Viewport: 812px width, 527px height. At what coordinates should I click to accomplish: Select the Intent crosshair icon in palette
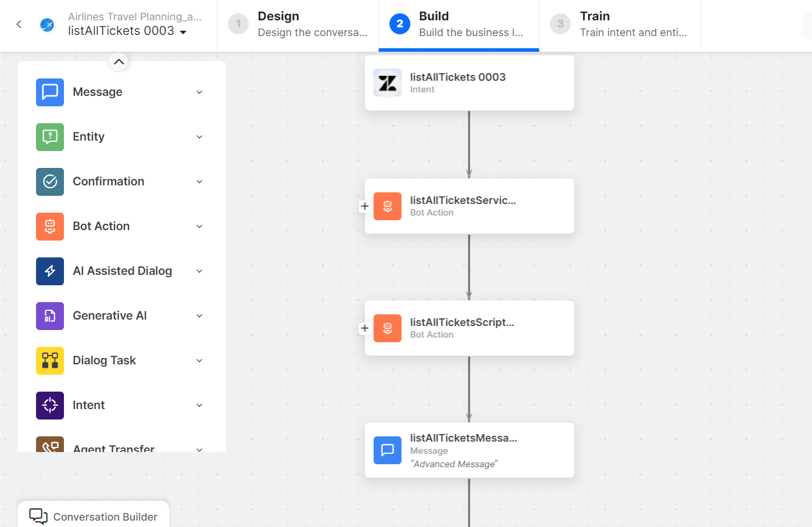[x=50, y=406]
